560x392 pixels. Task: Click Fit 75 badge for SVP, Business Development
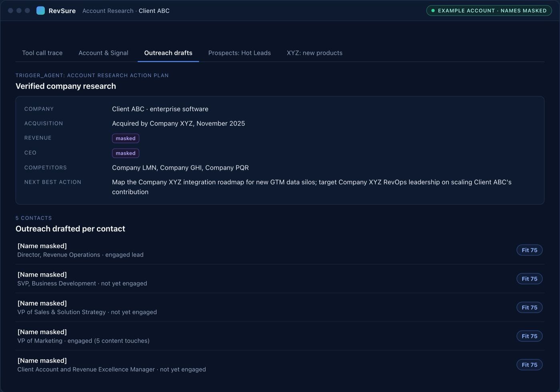click(529, 279)
